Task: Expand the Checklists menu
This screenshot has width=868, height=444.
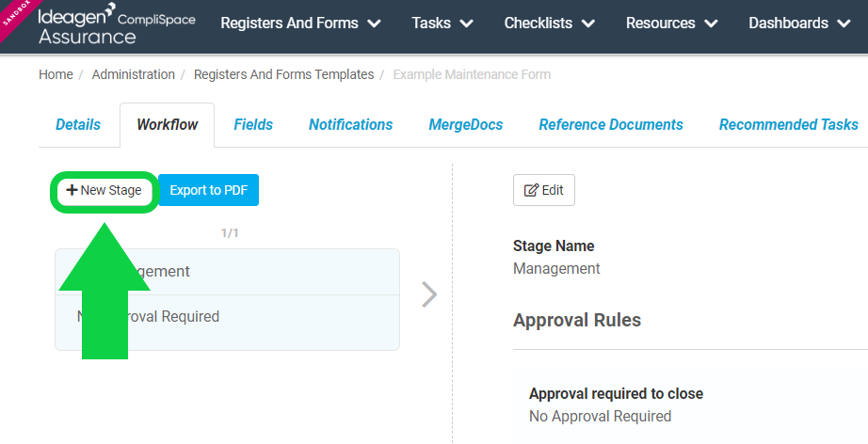Action: coord(549,24)
